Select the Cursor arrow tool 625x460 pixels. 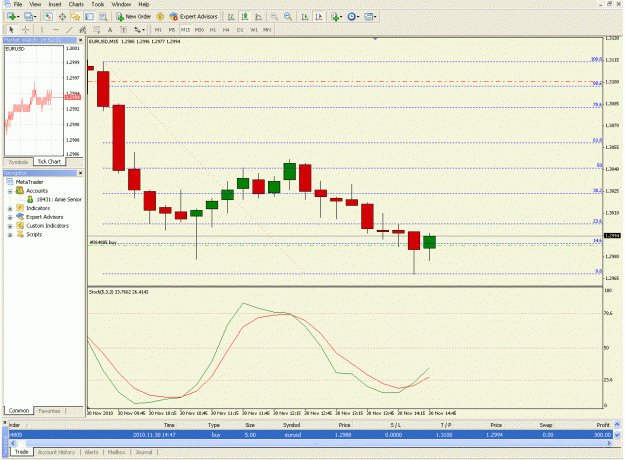click(11, 29)
